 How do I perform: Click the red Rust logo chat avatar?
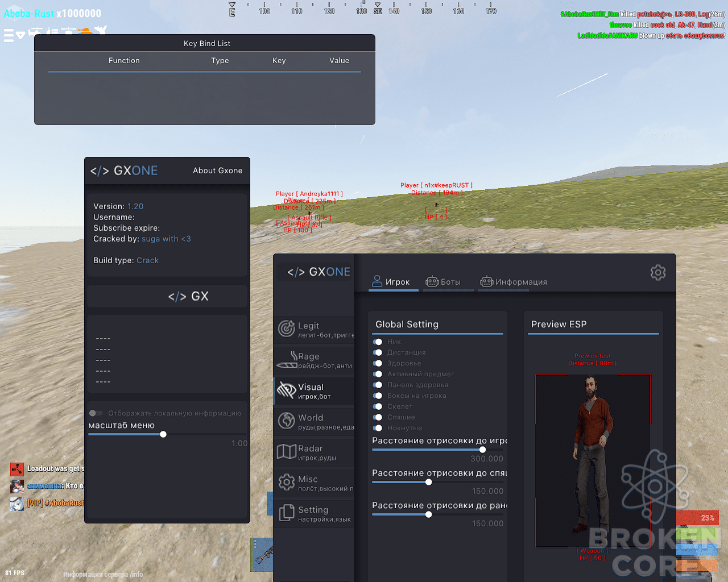pyautogui.click(x=17, y=469)
